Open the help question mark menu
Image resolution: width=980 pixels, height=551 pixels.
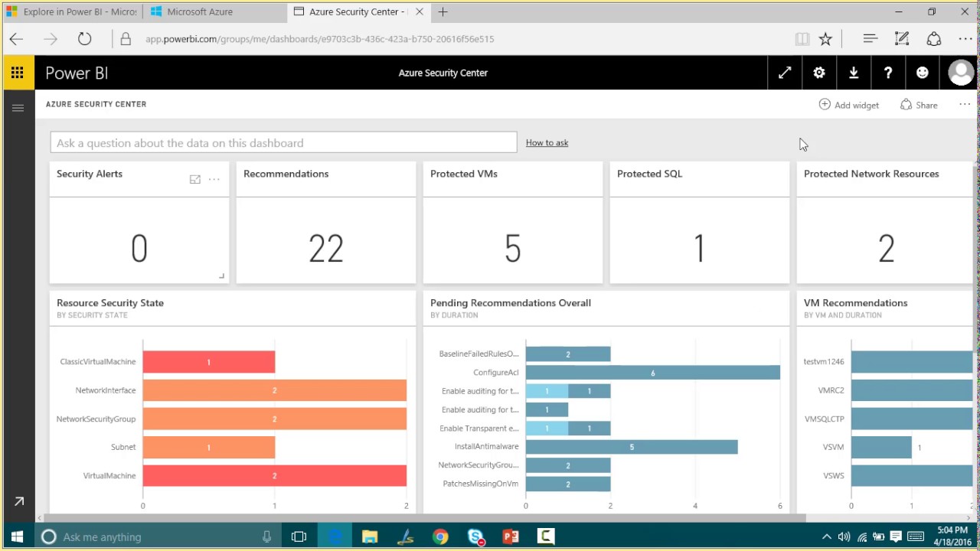[x=888, y=73]
